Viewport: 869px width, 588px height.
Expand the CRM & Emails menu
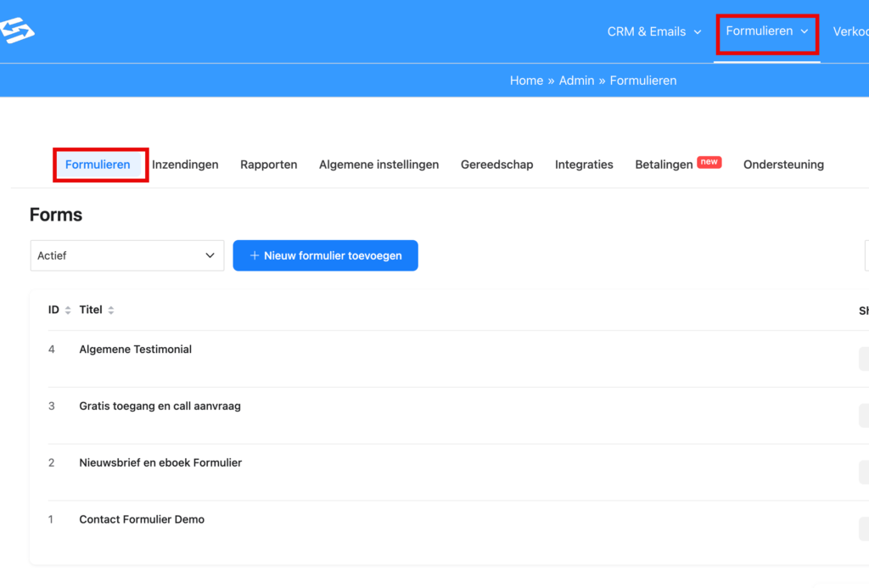[654, 32]
